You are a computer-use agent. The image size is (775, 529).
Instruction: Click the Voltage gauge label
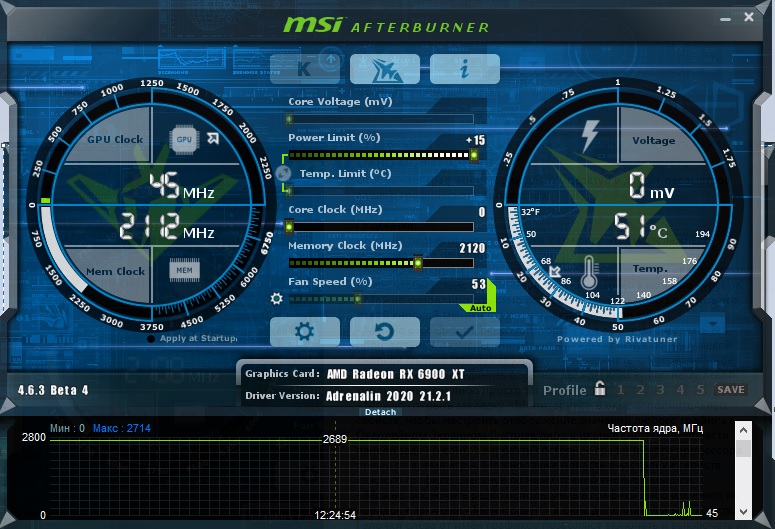[x=653, y=141]
